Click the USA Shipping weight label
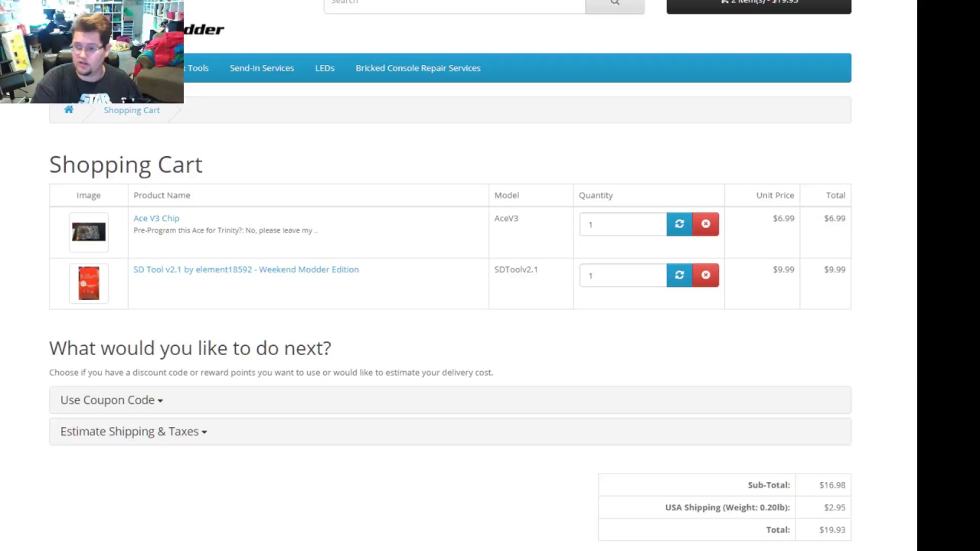 pos(727,507)
